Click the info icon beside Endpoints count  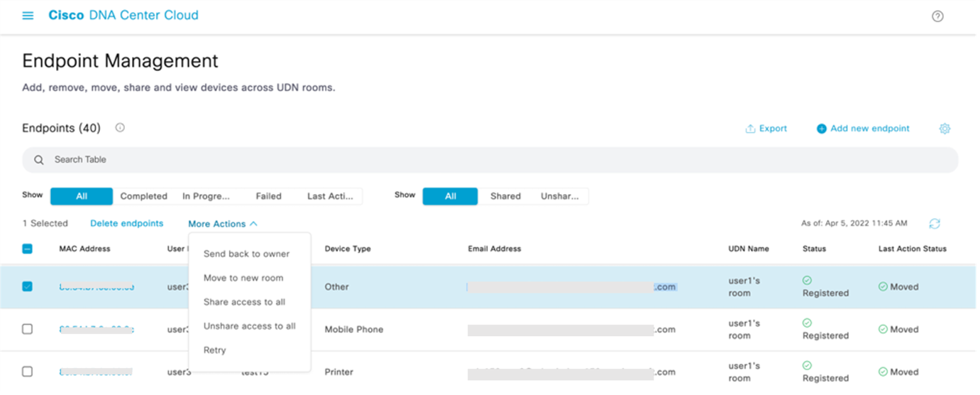(120, 128)
